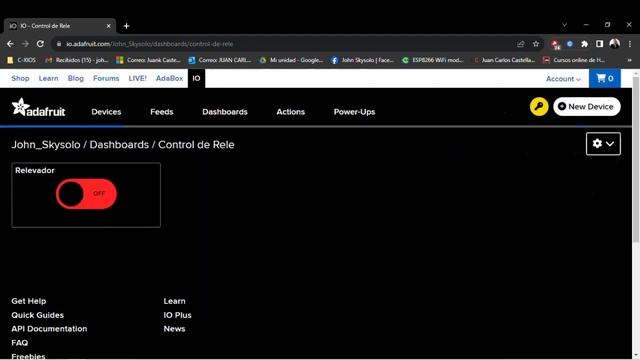This screenshot has height=360, width=640.
Task: Select the IO - Control de Rele tab
Action: [60, 26]
